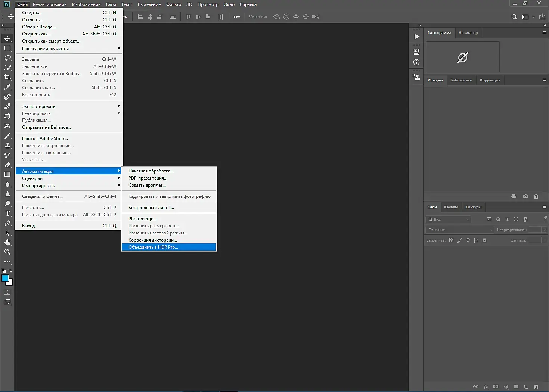Image resolution: width=549 pixels, height=392 pixels.
Task: Swap foreground and background colors
Action: [10, 270]
